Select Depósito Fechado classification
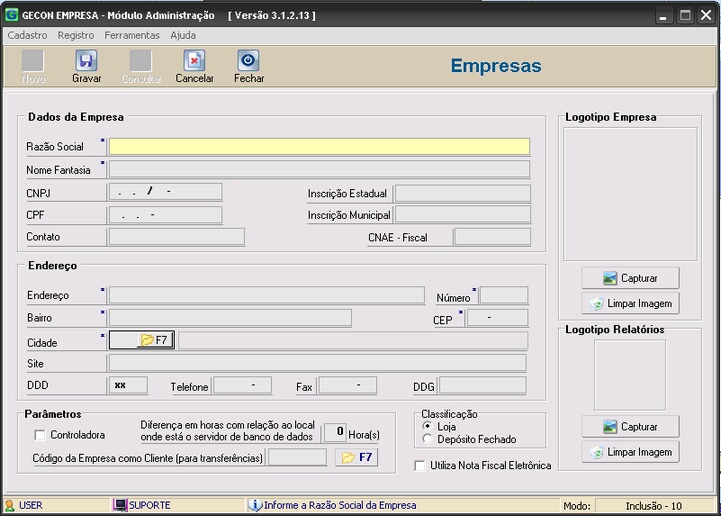 (428, 439)
